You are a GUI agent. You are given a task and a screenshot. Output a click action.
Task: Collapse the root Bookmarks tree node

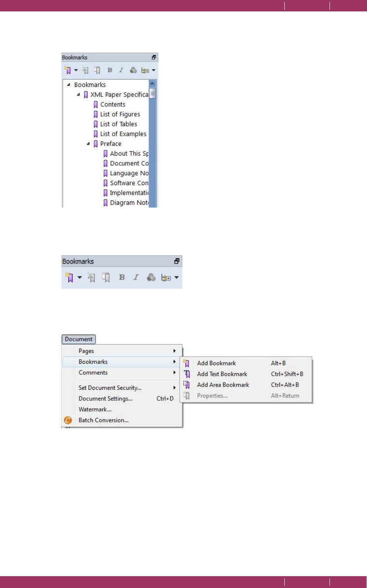click(68, 84)
